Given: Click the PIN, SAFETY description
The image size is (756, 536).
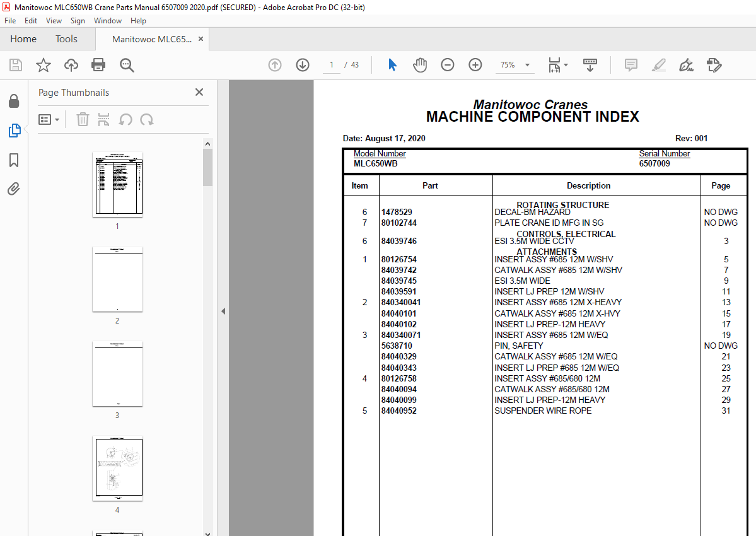Looking at the screenshot, I should (519, 346).
